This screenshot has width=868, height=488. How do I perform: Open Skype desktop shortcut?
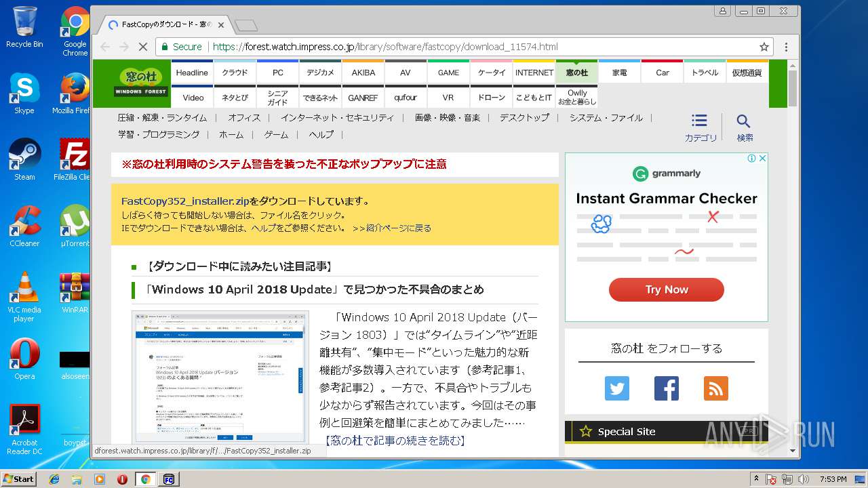click(24, 94)
